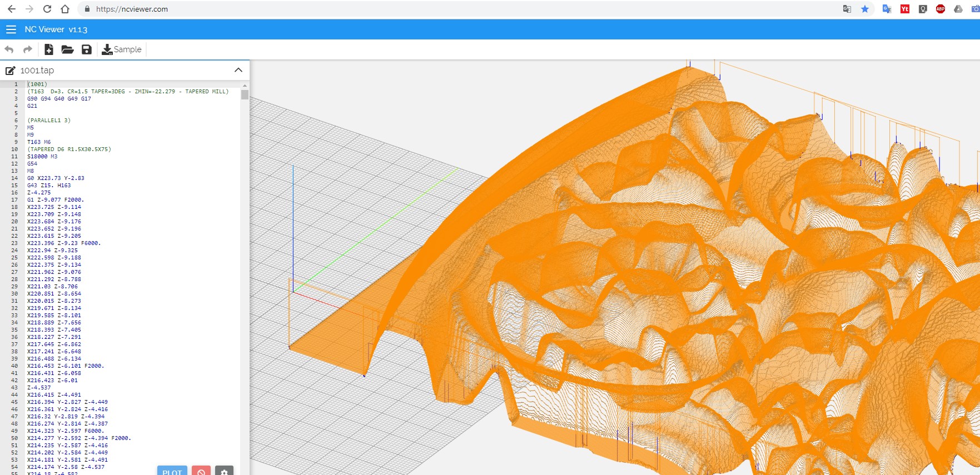The width and height of the screenshot is (980, 475).
Task: Click line 'X216.394 Y-2.827 Z-4.449'
Action: pyautogui.click(x=67, y=402)
